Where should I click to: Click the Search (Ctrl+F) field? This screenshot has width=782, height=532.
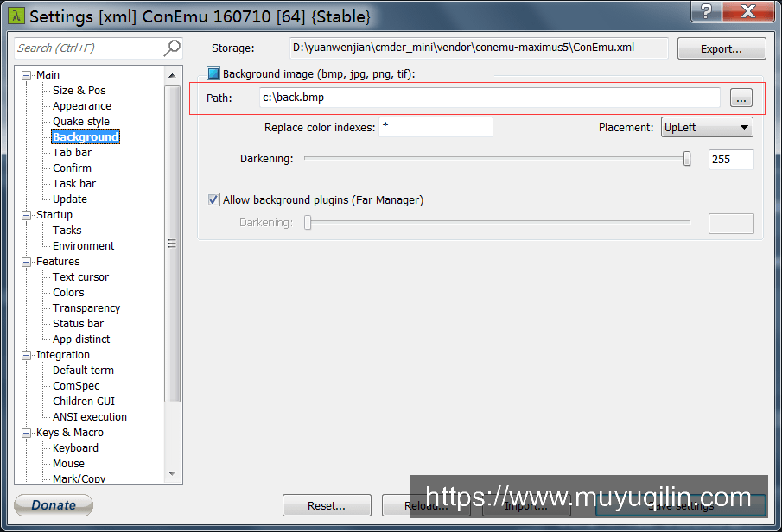click(x=90, y=47)
